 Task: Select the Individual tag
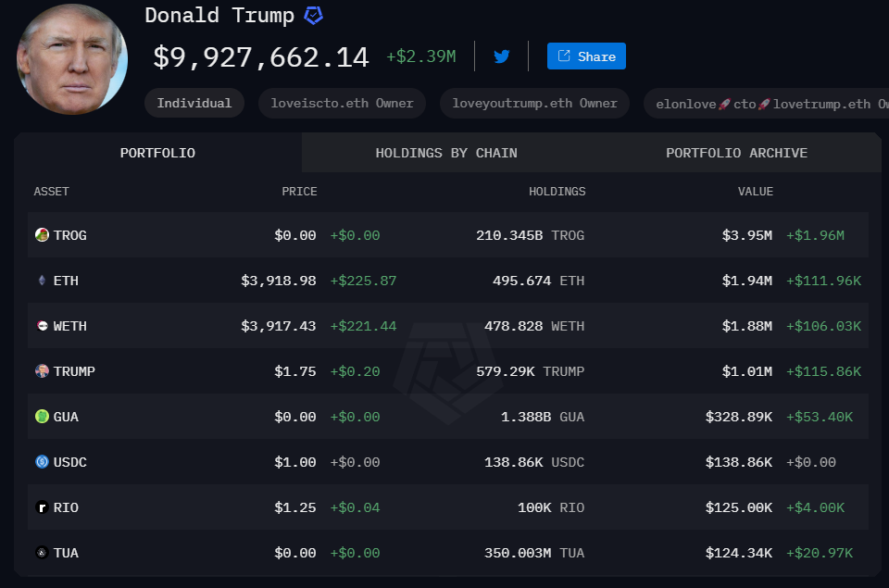pyautogui.click(x=194, y=103)
